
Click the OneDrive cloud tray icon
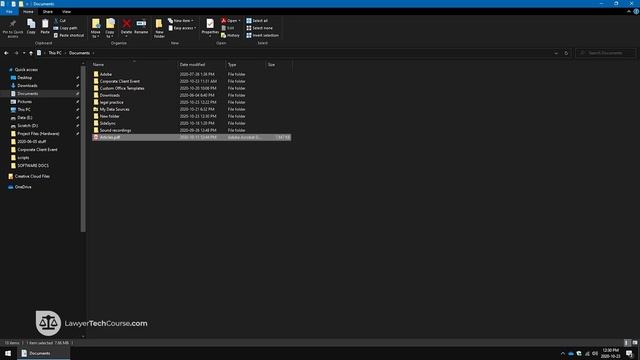[x=571, y=353]
